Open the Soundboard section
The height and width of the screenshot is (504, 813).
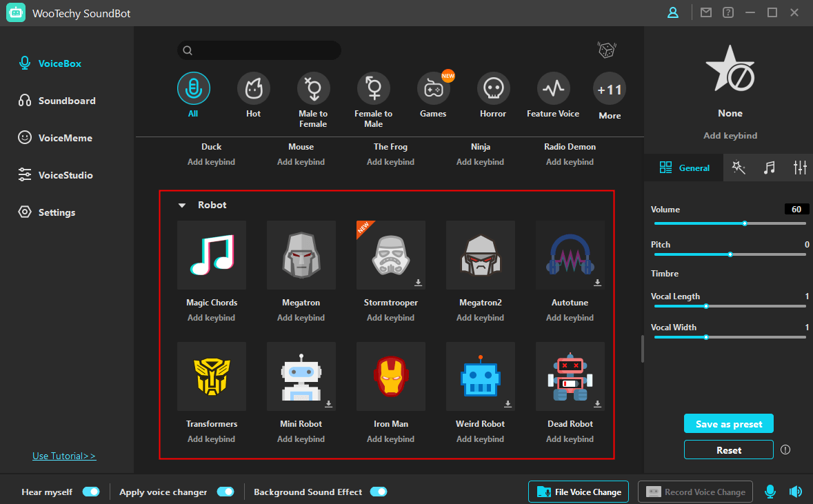[57, 101]
